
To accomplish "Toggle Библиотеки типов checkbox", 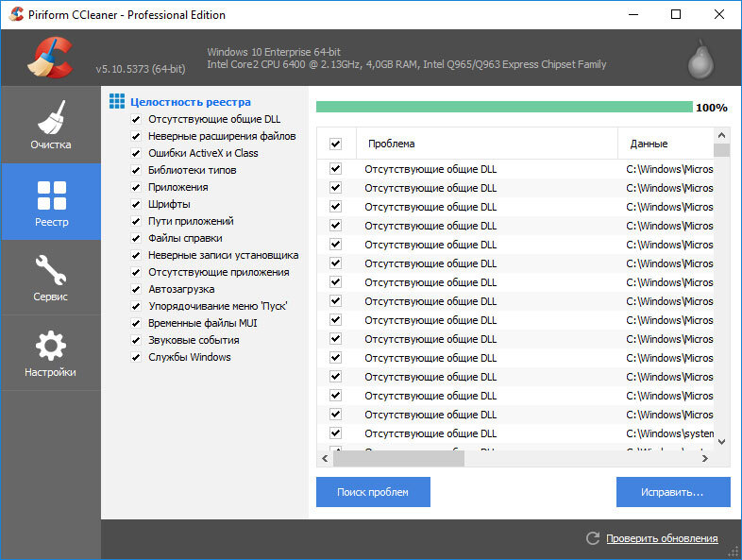I will [136, 170].
